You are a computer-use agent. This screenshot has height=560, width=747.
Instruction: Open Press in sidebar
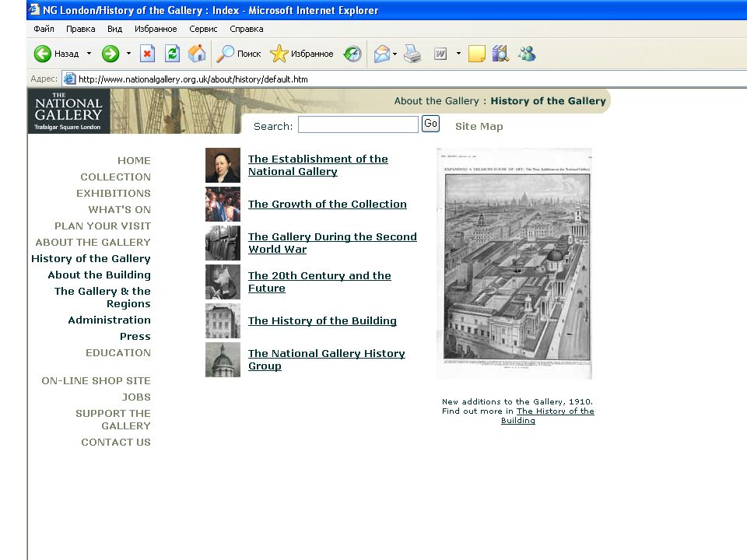coord(135,336)
